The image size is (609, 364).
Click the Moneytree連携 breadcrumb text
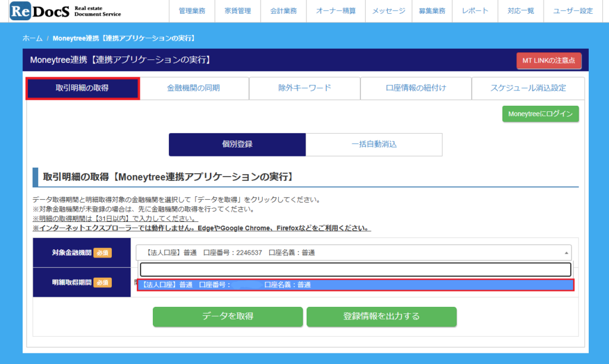pos(125,38)
